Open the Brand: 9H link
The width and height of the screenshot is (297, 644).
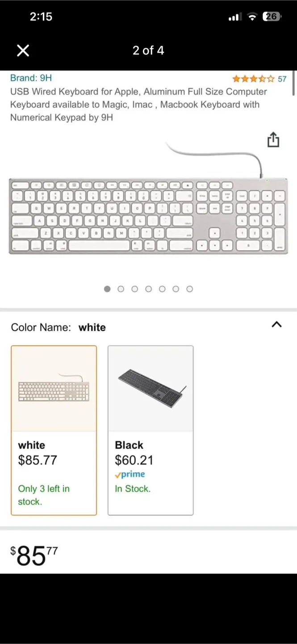click(x=31, y=78)
